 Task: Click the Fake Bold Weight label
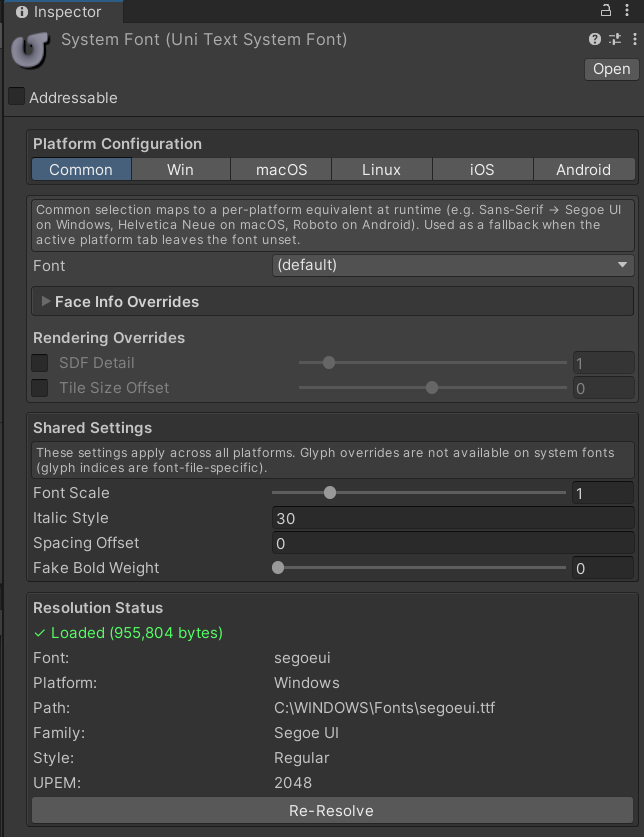coord(96,568)
